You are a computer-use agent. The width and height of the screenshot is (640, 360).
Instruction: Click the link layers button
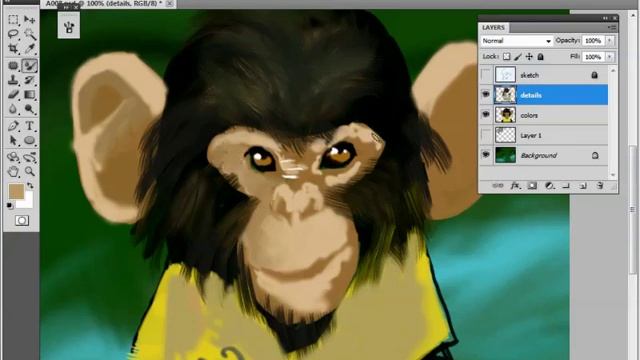[498, 186]
